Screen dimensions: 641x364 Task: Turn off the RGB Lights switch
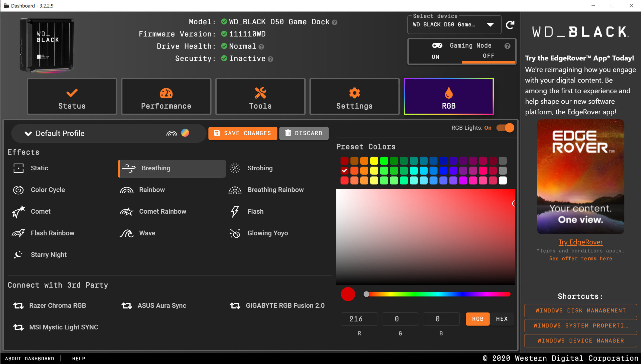coord(505,128)
